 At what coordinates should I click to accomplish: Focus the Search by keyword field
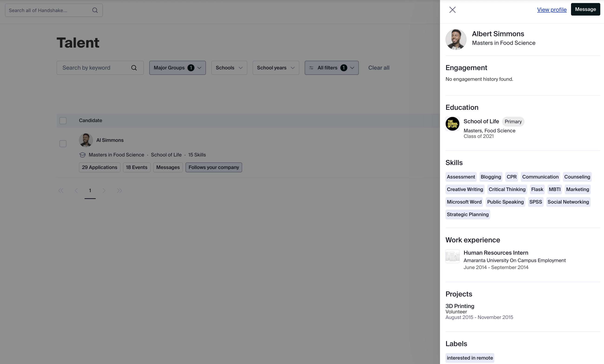click(x=100, y=68)
